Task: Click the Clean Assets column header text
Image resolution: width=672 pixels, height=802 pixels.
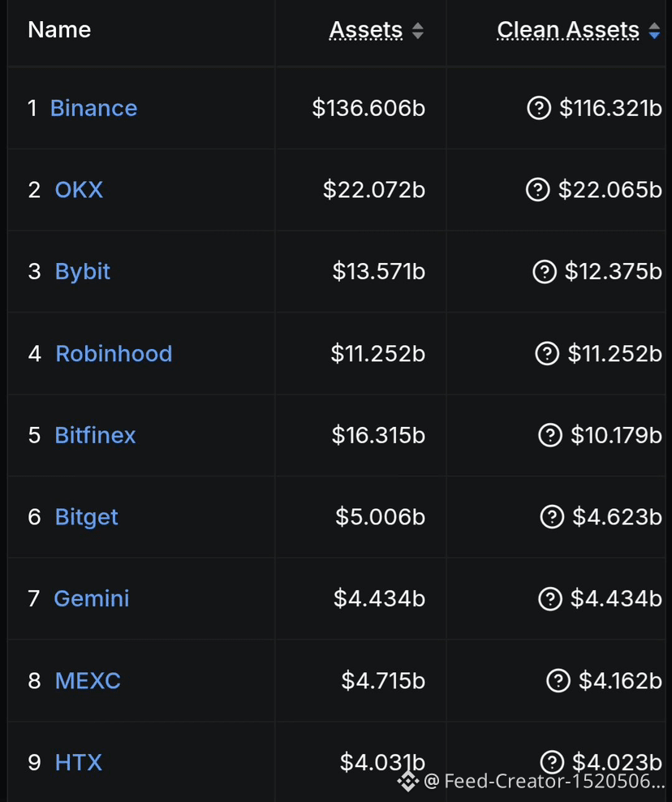Action: pos(567,30)
